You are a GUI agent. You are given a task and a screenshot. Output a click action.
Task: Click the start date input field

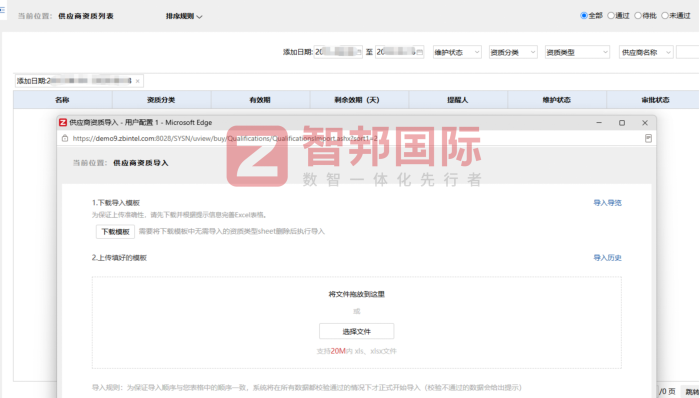[338, 52]
